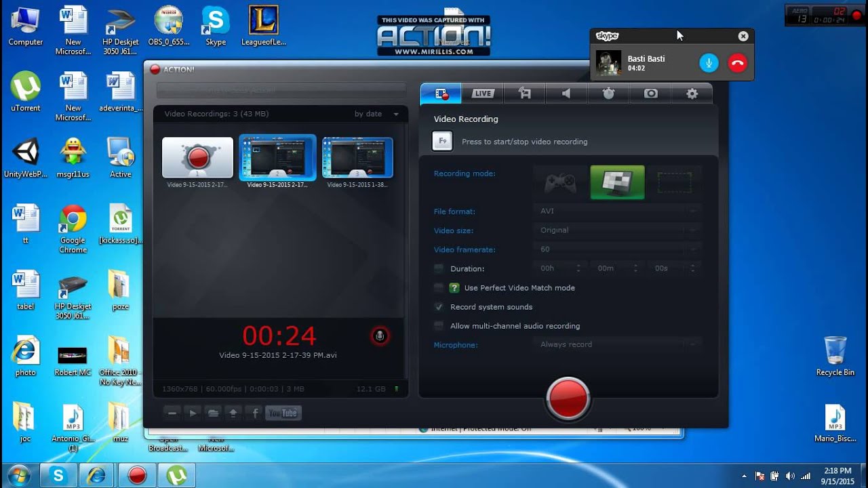Adjust the duration hours stepper
The height and width of the screenshot is (488, 868).
(x=578, y=268)
